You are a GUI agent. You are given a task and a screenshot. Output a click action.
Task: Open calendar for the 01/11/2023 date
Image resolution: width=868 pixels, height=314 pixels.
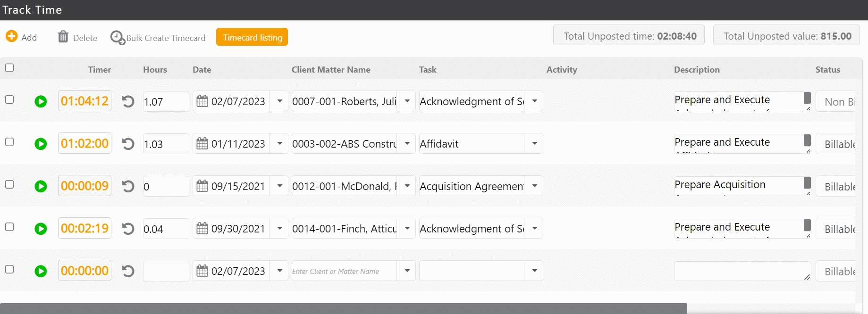point(202,144)
